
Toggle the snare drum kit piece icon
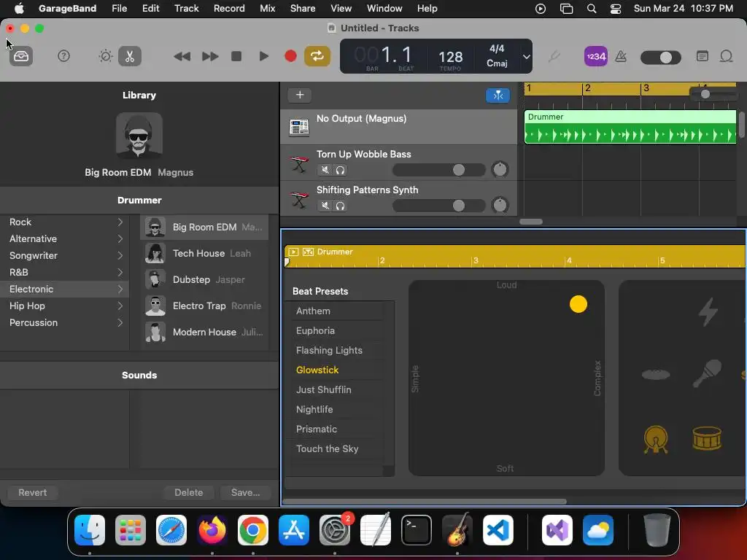[x=707, y=438]
